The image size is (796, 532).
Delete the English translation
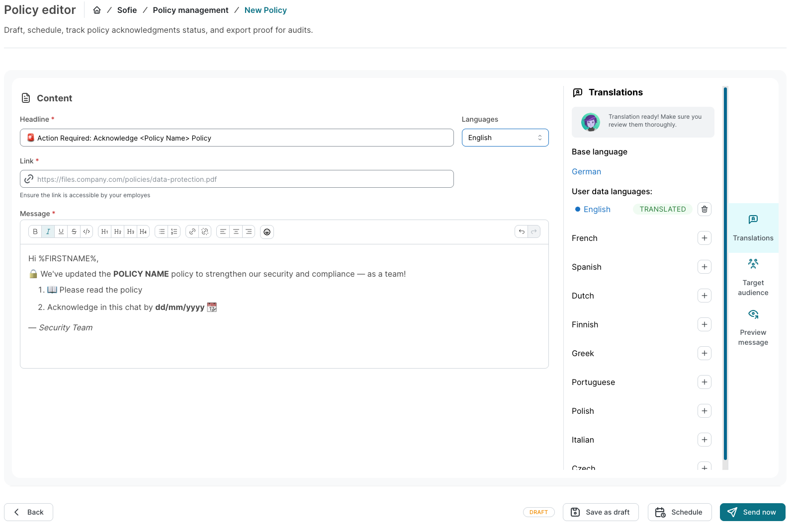click(x=705, y=209)
